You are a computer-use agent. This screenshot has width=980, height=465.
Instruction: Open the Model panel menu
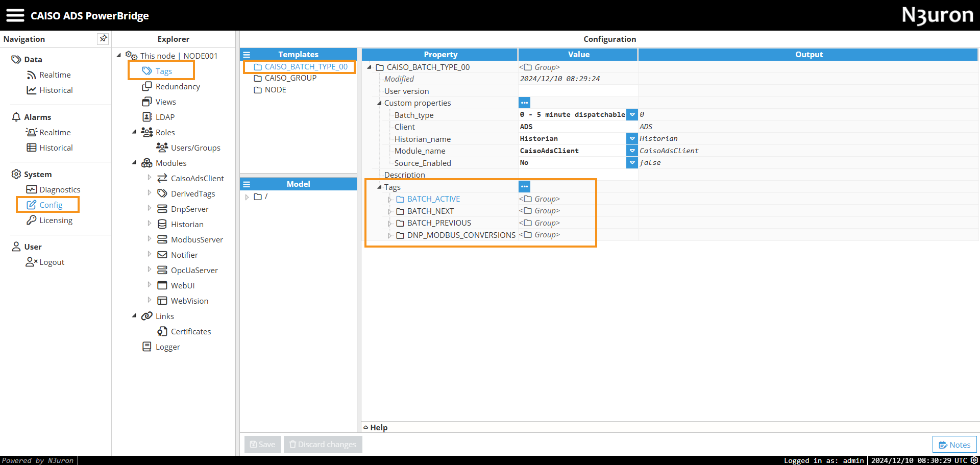pos(247,184)
